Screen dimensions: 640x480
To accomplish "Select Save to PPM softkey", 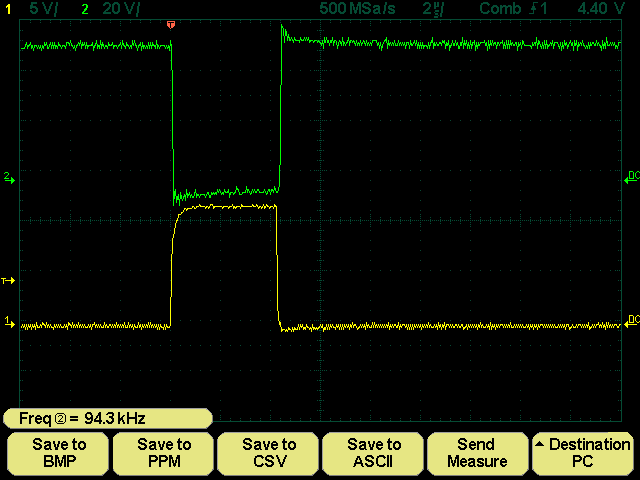I will (x=163, y=453).
